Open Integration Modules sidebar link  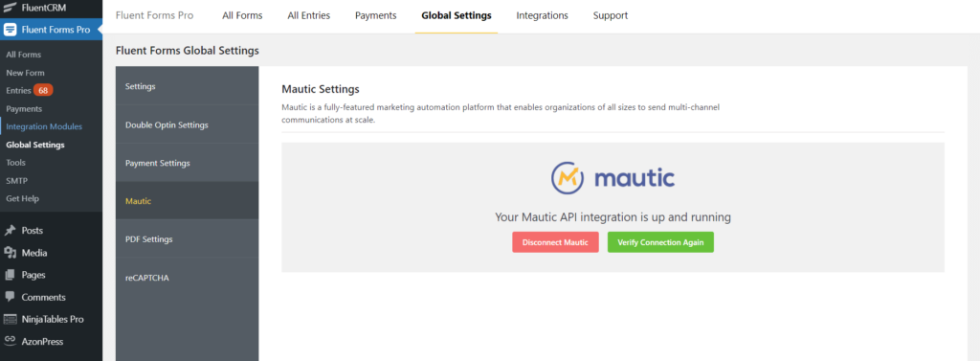point(44,126)
